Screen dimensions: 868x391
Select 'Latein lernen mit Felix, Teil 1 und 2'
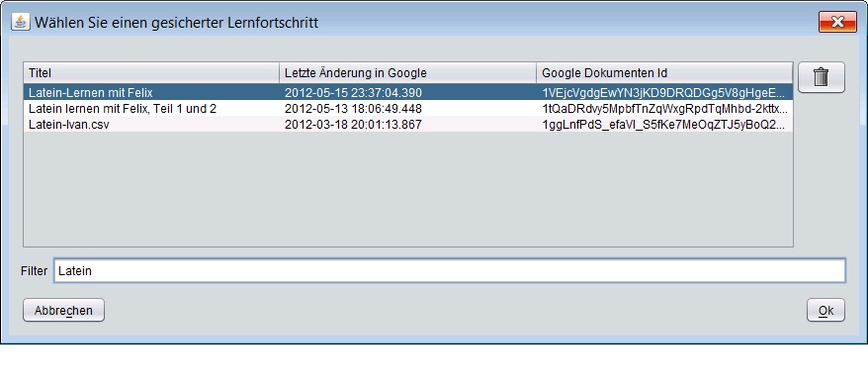pos(408,109)
